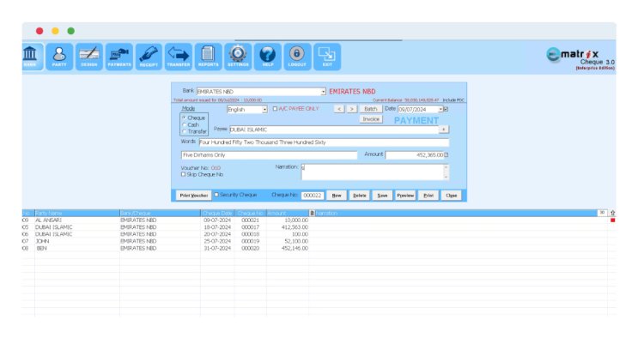This screenshot has height=356, width=644.
Task: Click the green window maximize dot
Action: pos(70,31)
